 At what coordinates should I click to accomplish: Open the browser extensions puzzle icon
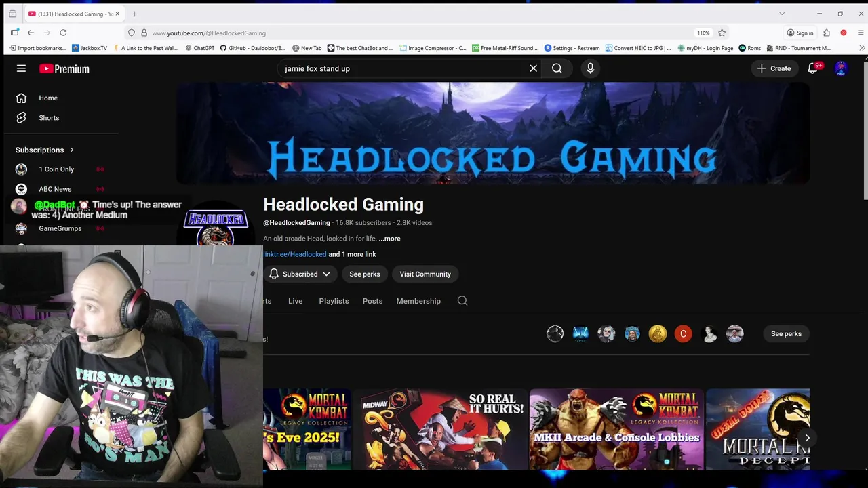click(827, 33)
